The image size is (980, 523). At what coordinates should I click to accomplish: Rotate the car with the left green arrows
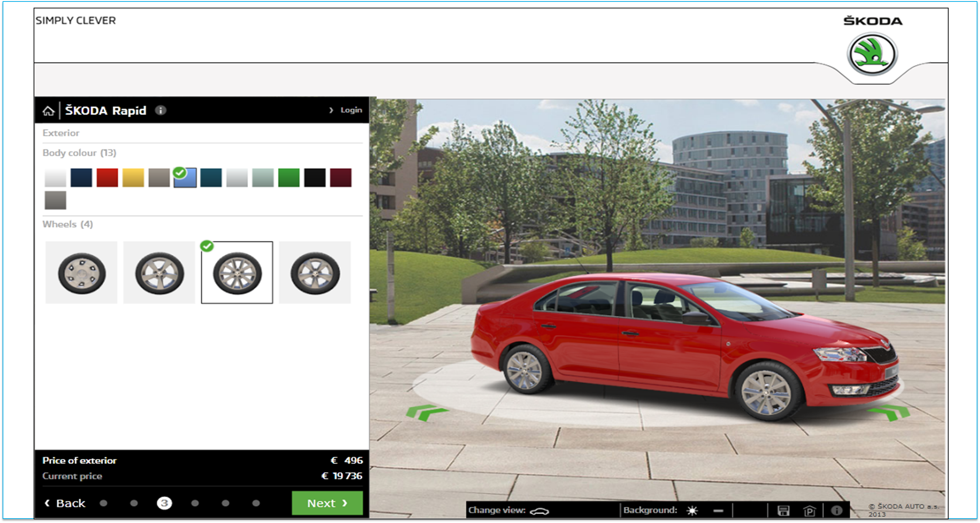click(427, 413)
